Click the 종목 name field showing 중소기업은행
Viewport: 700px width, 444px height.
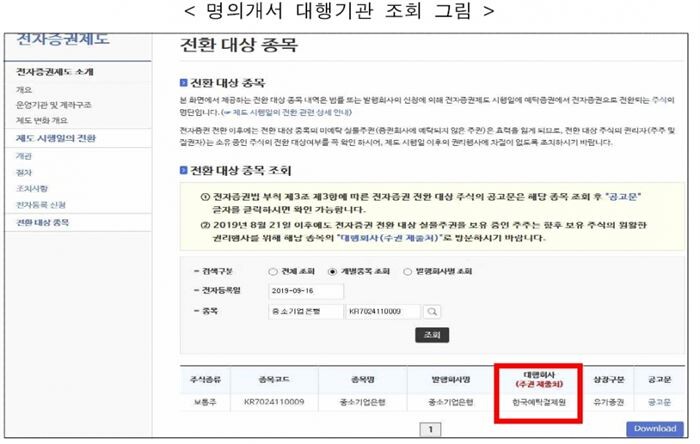(305, 311)
